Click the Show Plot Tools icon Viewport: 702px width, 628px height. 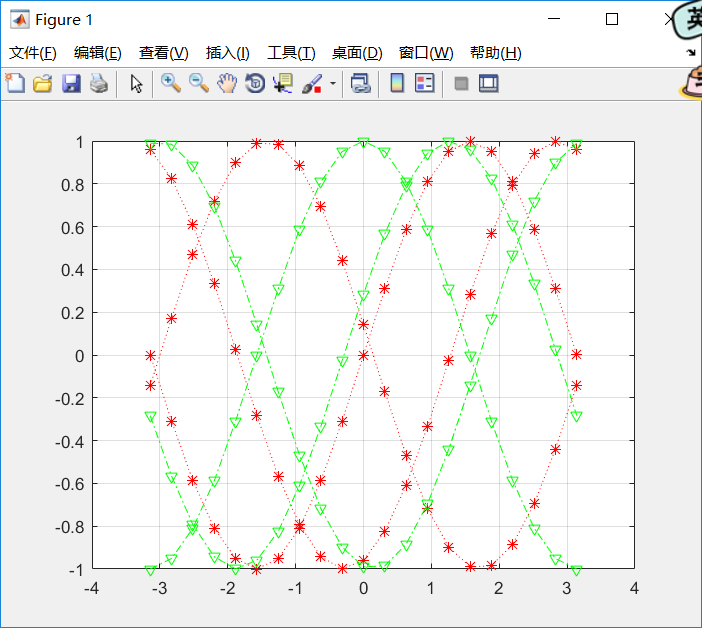click(488, 84)
